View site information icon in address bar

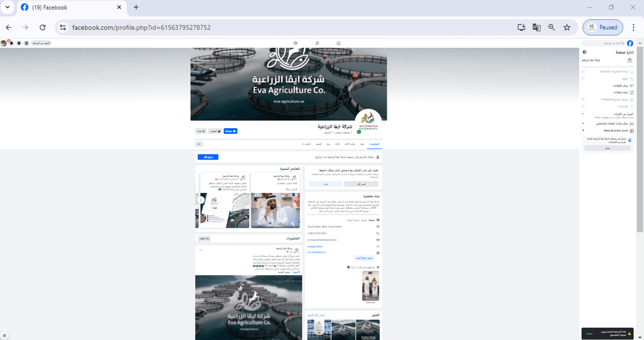tap(63, 28)
